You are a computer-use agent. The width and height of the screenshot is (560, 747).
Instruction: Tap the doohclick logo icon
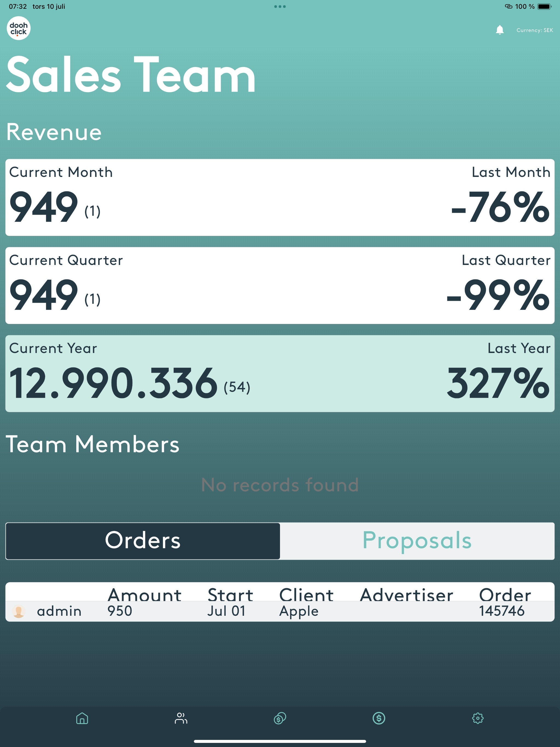(19, 28)
